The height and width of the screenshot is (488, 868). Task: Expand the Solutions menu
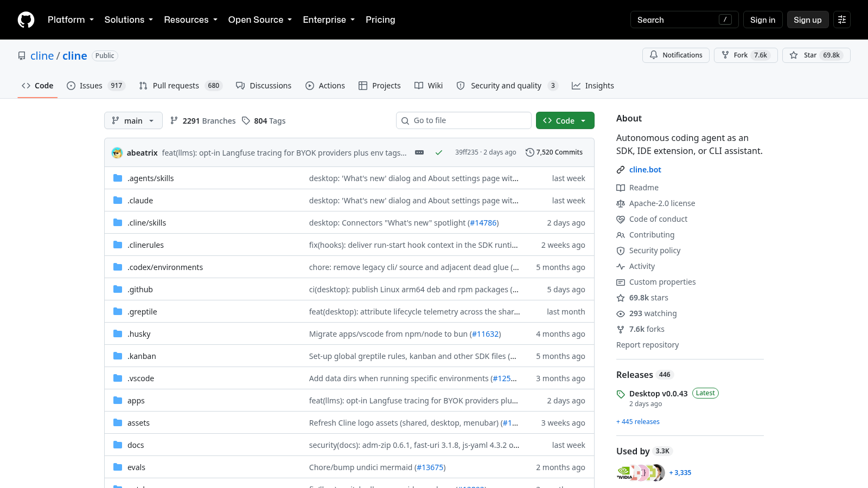point(129,20)
